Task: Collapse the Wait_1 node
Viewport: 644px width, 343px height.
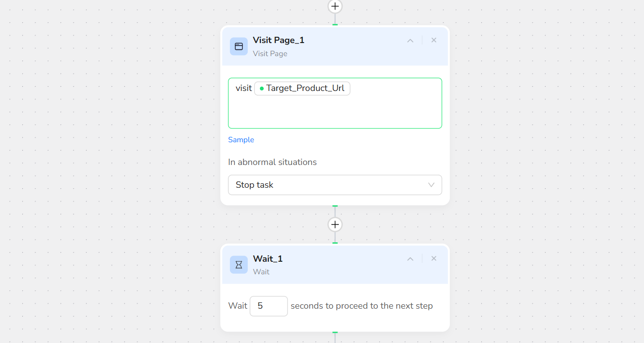Action: 410,259
